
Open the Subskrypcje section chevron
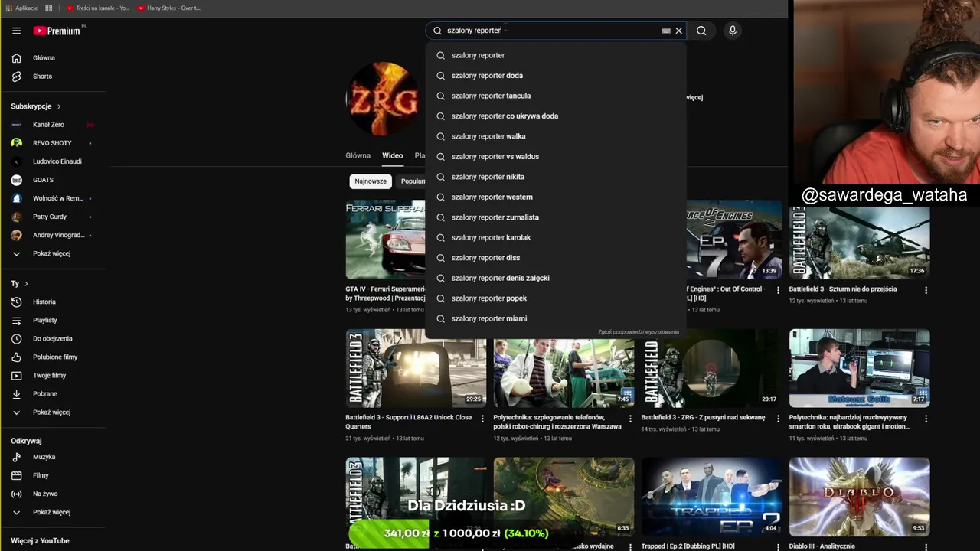click(x=59, y=106)
